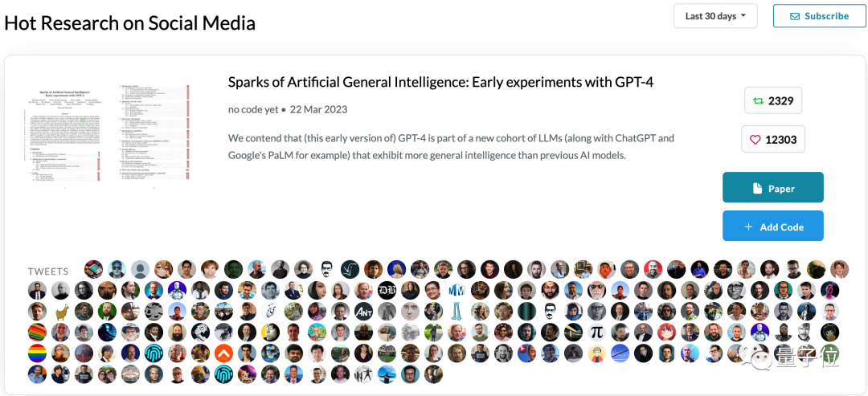The width and height of the screenshot is (868, 396).
Task: Click the heart icon showing 12303
Action: click(755, 140)
